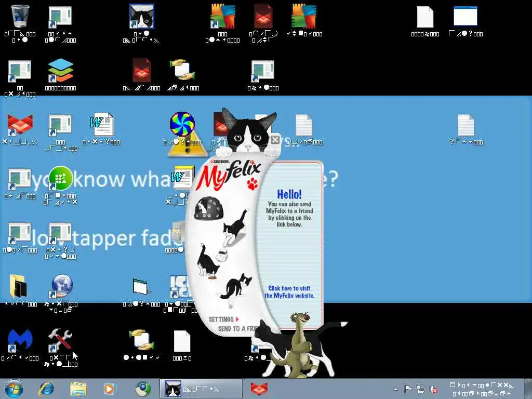The image size is (532, 399).
Task: Open the Recycle Bin on the desktop
Action: coord(20,16)
